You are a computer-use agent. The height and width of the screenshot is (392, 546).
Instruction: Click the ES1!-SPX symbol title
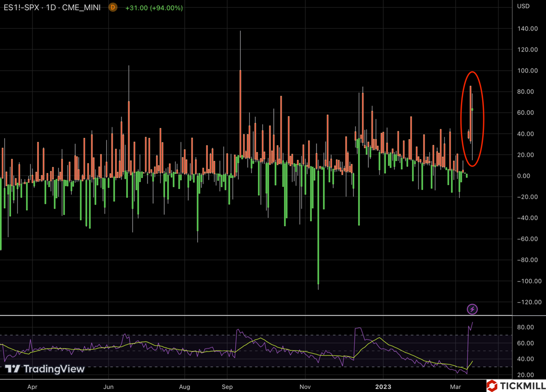(x=21, y=8)
